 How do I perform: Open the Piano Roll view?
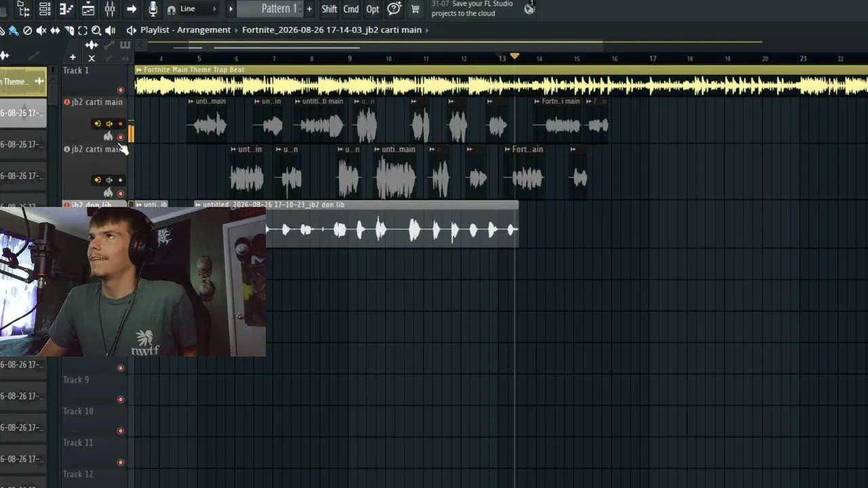[x=66, y=9]
